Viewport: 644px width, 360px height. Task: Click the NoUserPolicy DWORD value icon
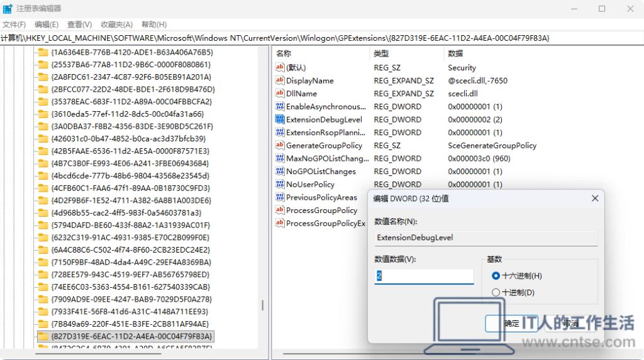click(280, 184)
